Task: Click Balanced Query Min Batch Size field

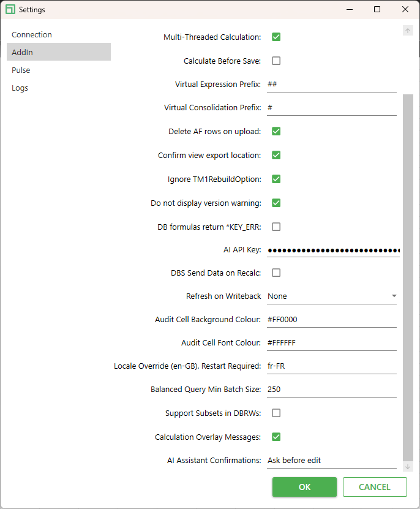Action: click(332, 390)
